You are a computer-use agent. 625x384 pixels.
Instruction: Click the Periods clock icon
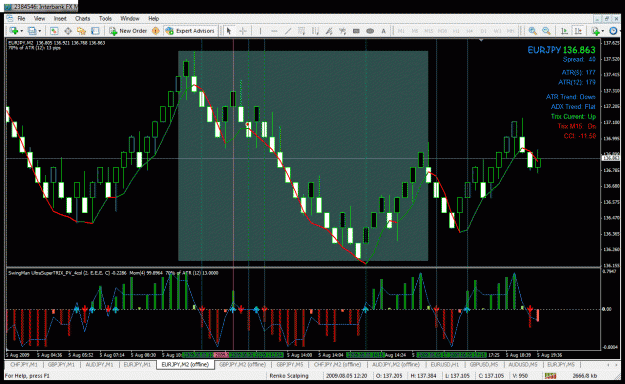click(614, 31)
